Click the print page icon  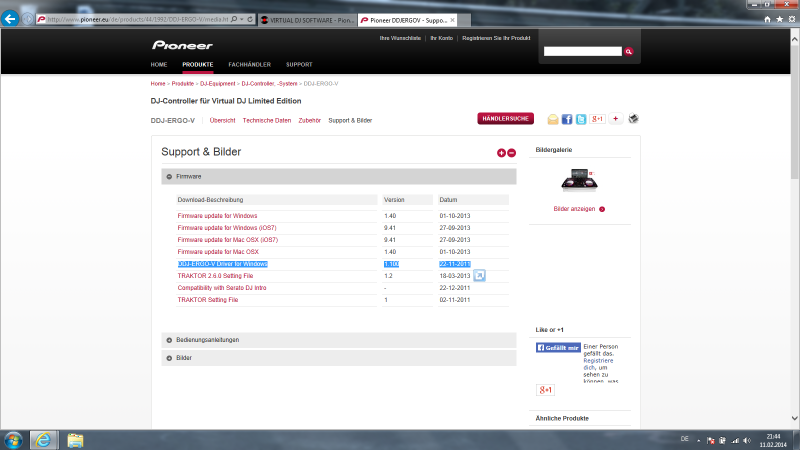point(633,119)
